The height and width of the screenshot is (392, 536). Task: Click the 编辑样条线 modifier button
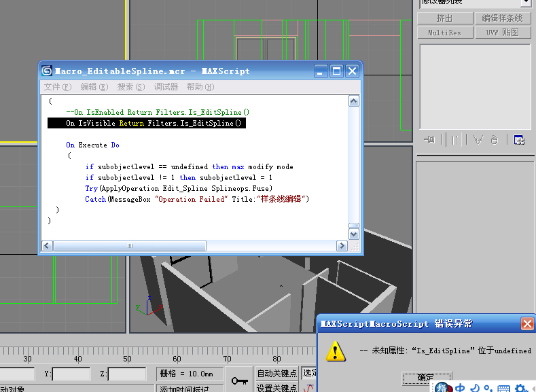[x=503, y=18]
